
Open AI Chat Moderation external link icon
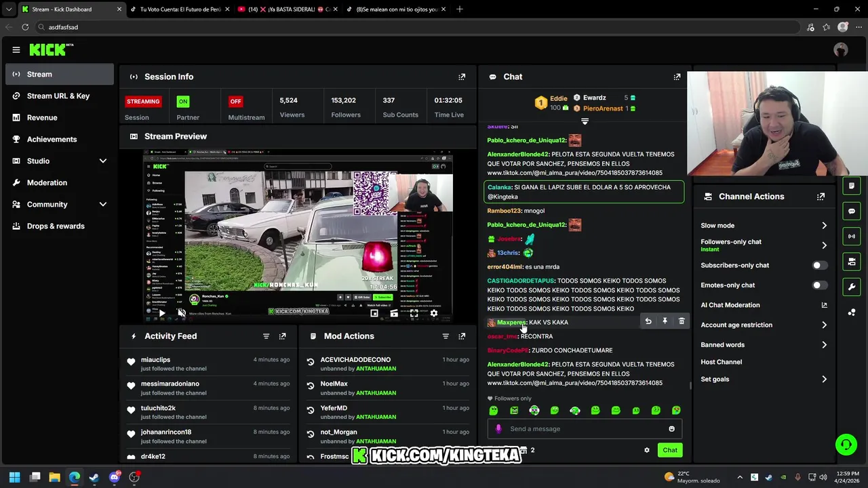pos(824,305)
